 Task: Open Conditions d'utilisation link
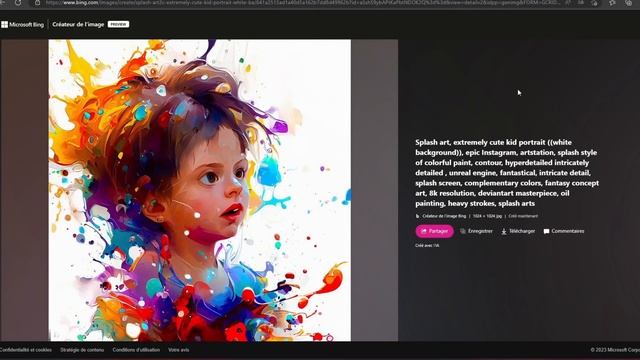tap(136, 350)
